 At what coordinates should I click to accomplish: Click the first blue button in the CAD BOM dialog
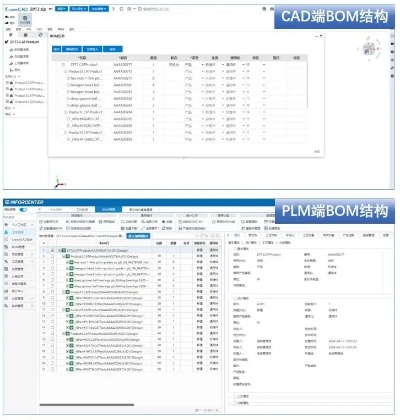pos(56,49)
